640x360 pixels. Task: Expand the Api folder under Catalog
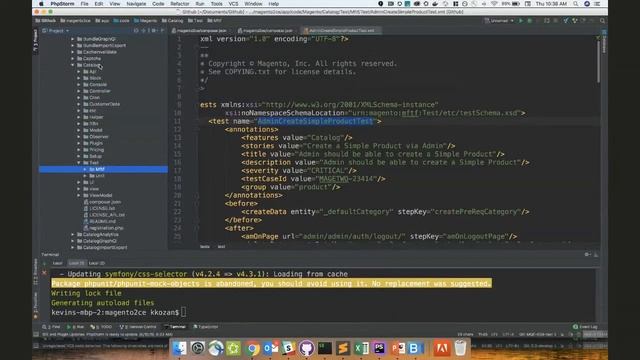[79, 72]
